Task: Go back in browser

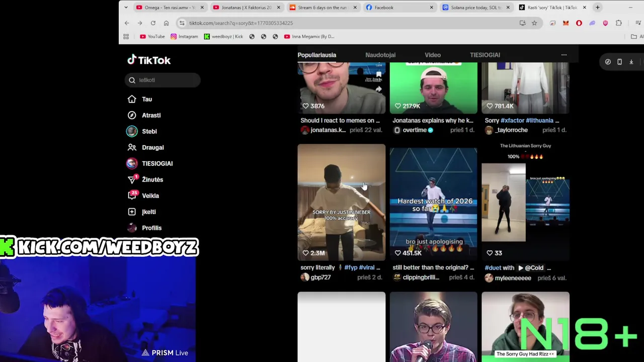Action: tap(127, 23)
